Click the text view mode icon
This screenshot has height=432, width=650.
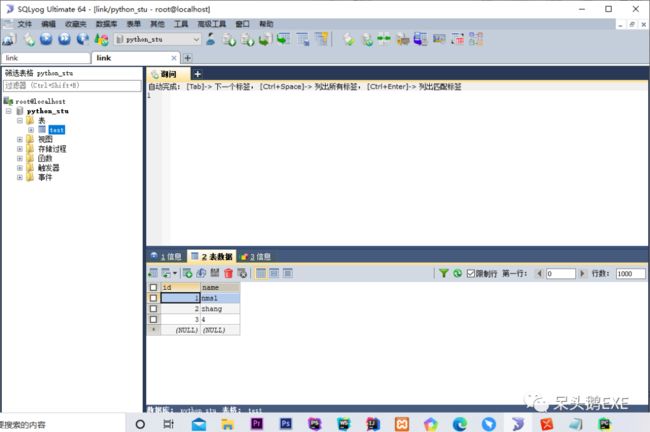[288, 273]
